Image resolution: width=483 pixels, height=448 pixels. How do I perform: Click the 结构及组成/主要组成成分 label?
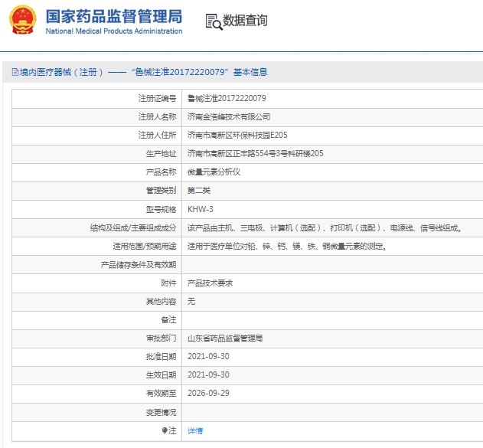pyautogui.click(x=133, y=227)
